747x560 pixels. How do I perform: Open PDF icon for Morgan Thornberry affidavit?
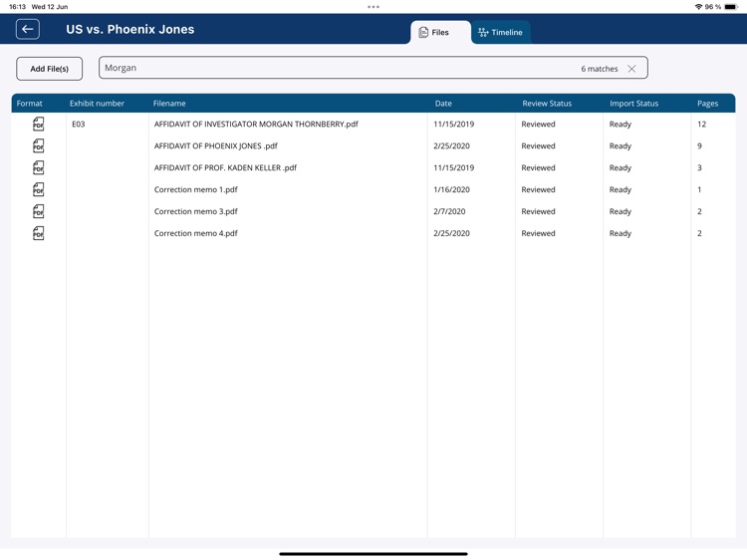pyautogui.click(x=38, y=124)
